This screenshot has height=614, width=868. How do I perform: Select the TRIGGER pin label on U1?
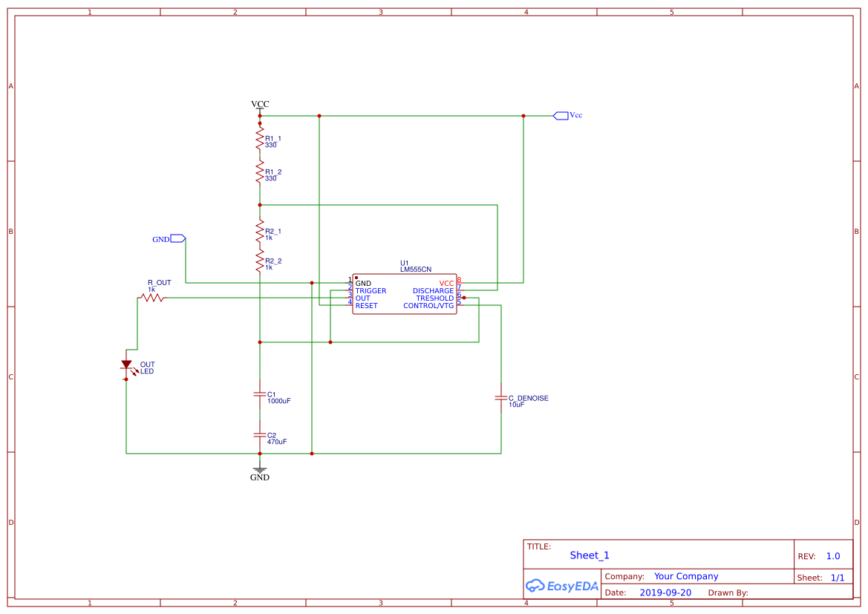pos(371,291)
